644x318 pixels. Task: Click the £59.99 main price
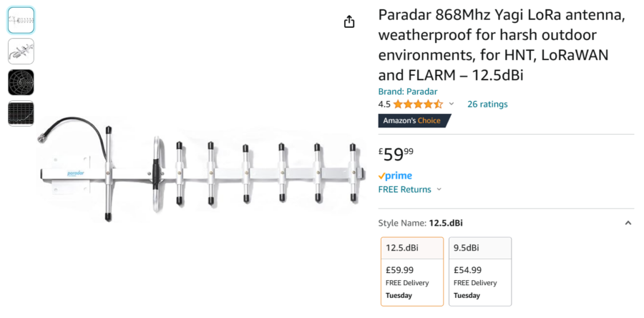pos(396,155)
